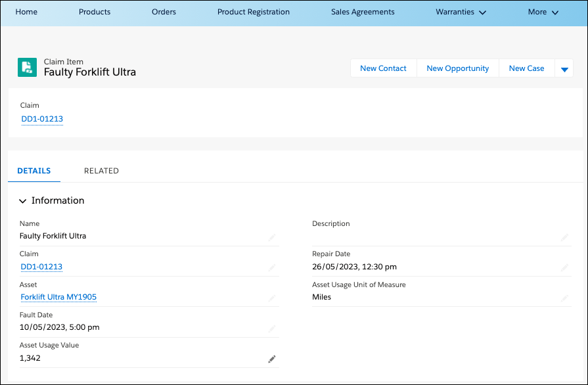This screenshot has width=588, height=385.
Task: Navigate to the Home tab
Action: pyautogui.click(x=26, y=12)
